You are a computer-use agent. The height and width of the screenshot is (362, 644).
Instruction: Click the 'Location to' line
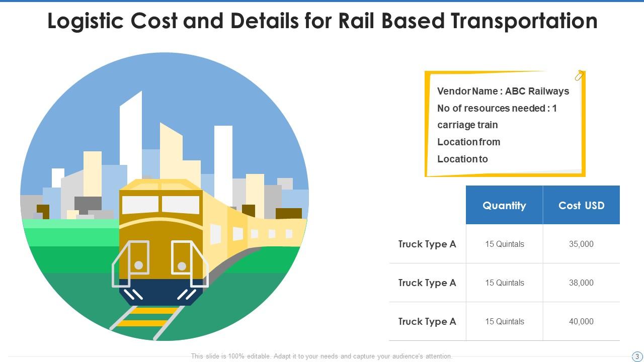[x=462, y=159]
